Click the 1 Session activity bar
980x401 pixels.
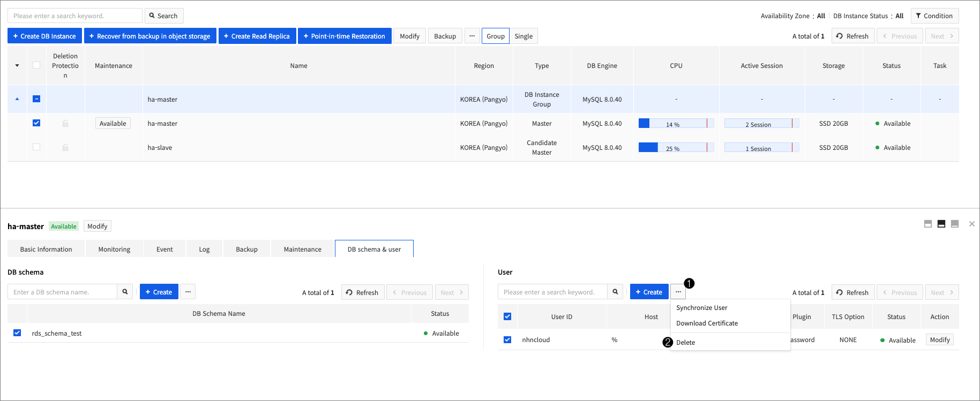pos(761,148)
